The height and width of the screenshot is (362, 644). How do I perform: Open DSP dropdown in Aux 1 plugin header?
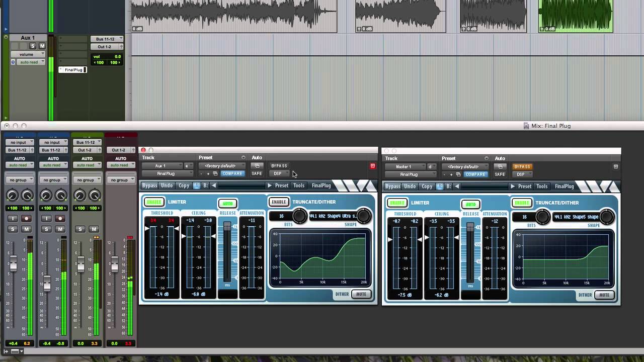(279, 174)
